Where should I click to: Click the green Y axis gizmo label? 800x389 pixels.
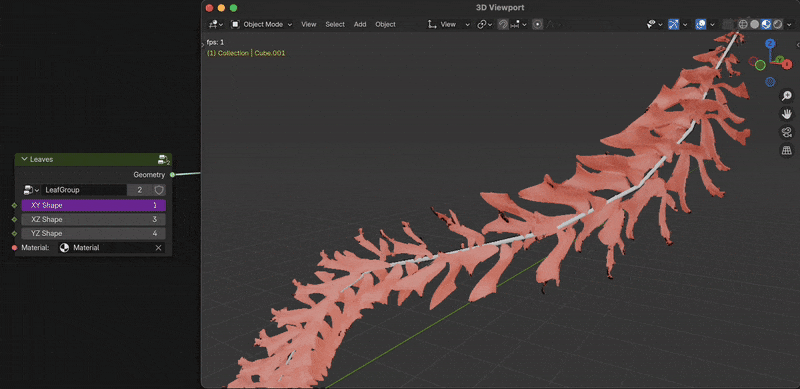(780, 60)
